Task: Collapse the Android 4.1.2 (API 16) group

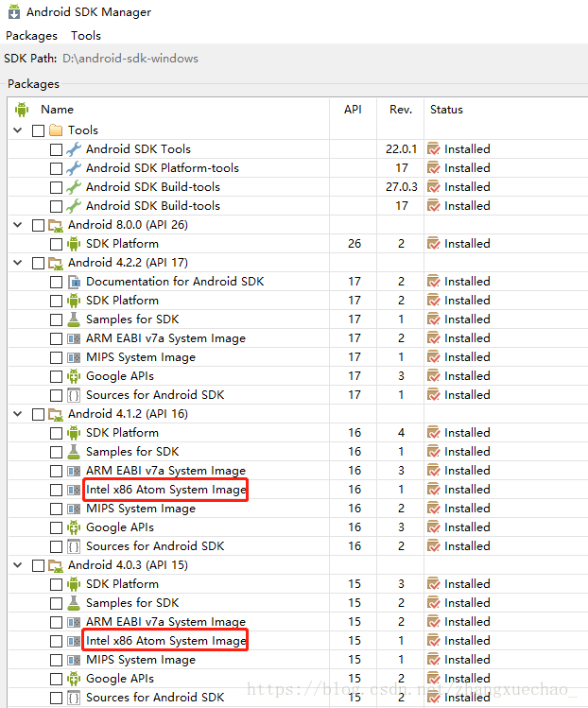Action: [x=18, y=414]
